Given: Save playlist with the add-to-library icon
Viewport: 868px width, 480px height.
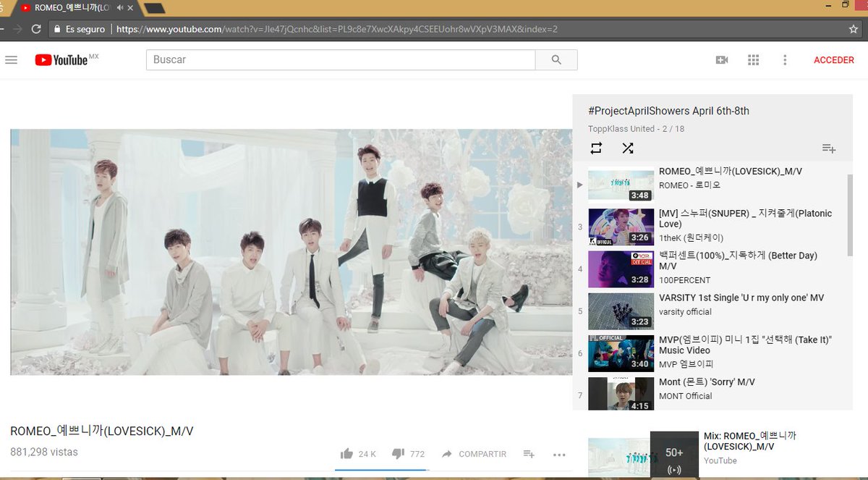Looking at the screenshot, I should coord(829,148).
